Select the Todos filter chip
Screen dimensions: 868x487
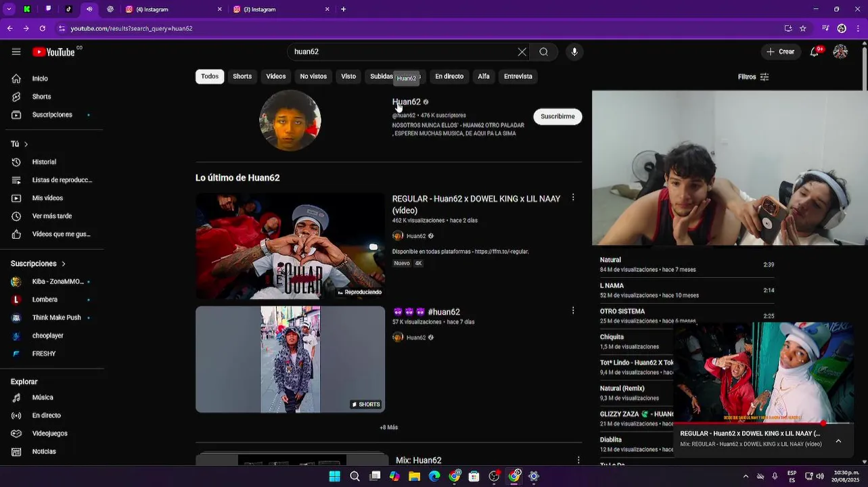coord(210,76)
